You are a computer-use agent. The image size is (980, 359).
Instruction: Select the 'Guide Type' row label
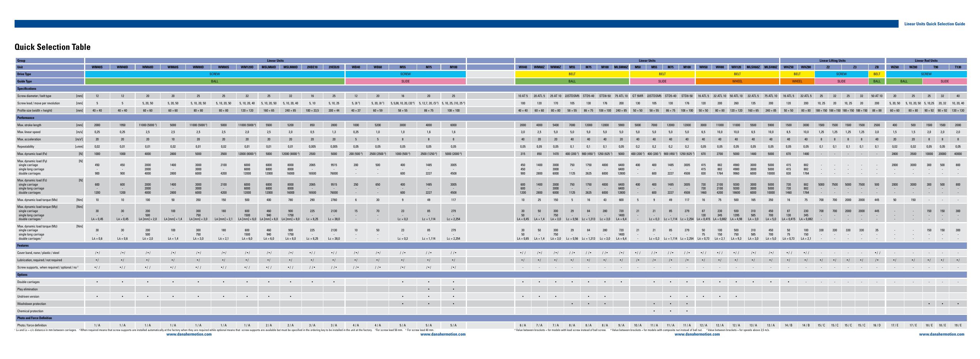(24, 81)
